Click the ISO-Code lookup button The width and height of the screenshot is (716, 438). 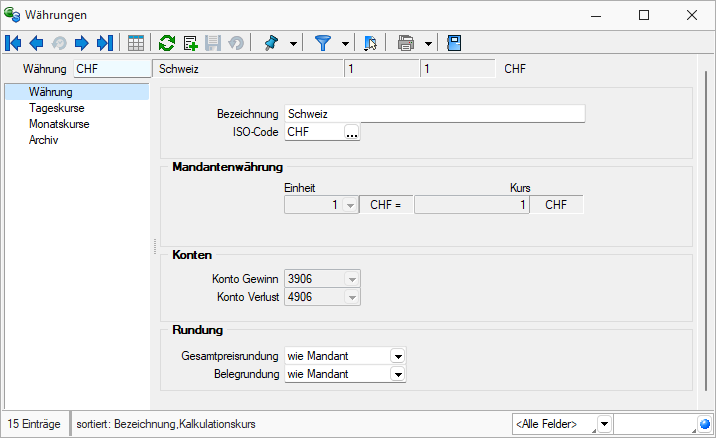click(x=351, y=132)
